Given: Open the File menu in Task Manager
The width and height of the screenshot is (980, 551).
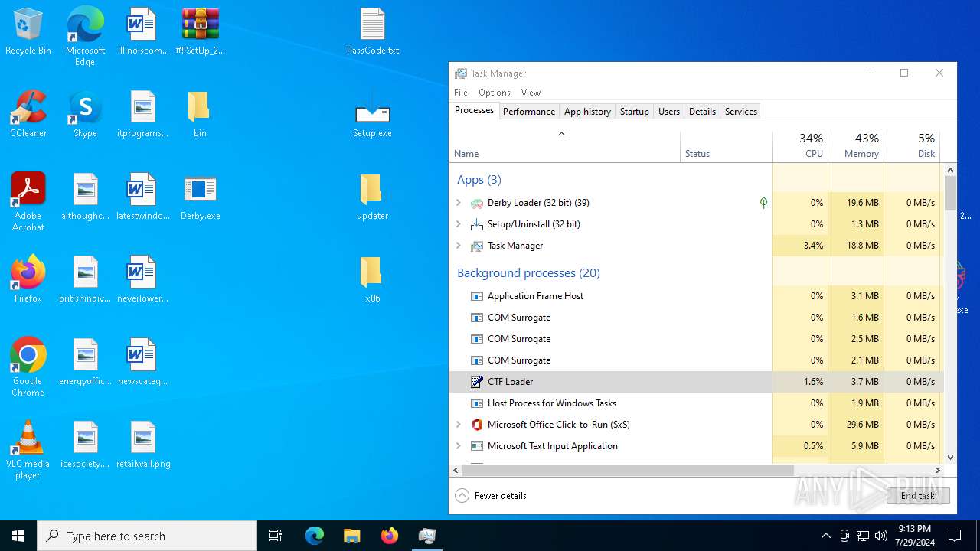Looking at the screenshot, I should [x=461, y=93].
